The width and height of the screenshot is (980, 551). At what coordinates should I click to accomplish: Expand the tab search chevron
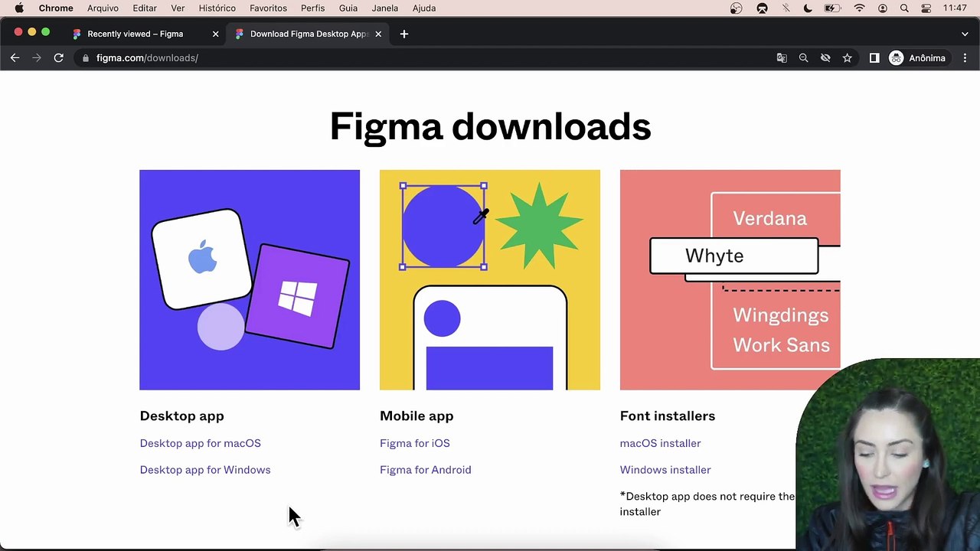coord(965,34)
